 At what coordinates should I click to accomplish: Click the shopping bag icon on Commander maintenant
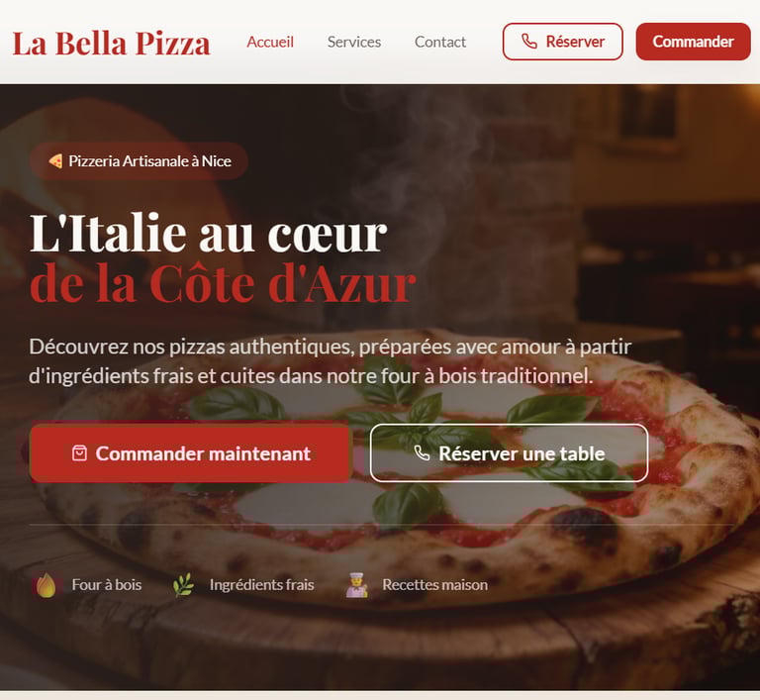pyautogui.click(x=79, y=453)
